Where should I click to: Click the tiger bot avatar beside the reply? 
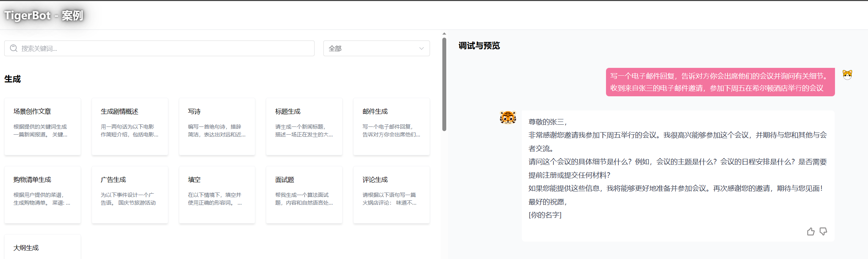click(508, 118)
